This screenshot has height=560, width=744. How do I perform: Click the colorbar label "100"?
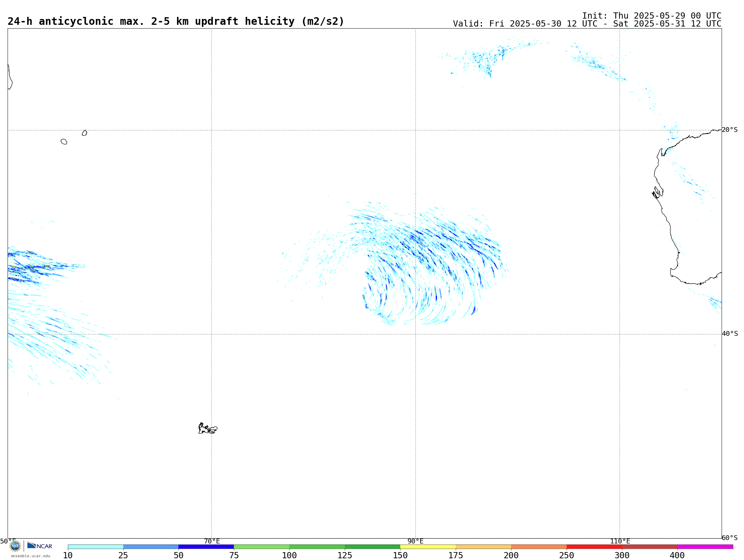tap(289, 556)
